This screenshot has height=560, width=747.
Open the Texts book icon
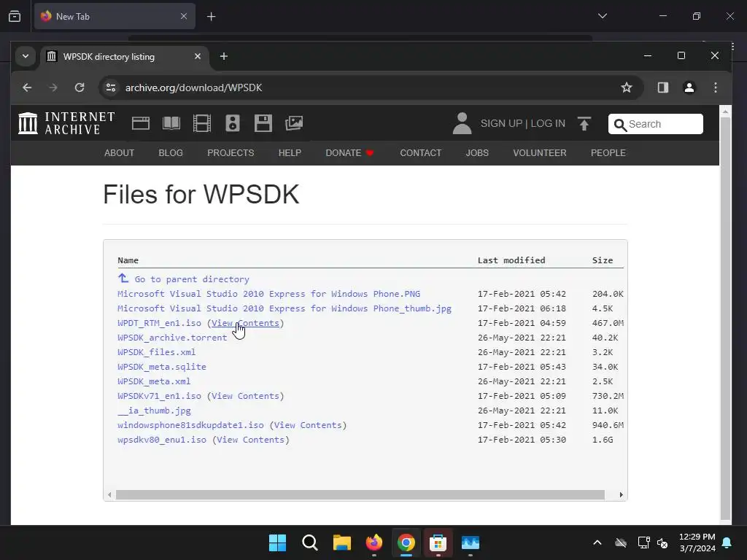171,123
